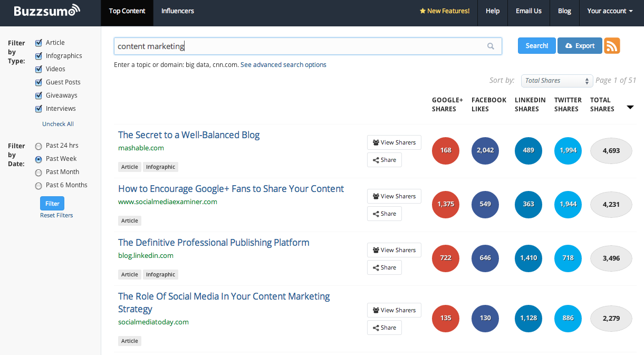Screen dimensions: 644x355
Task: Click total shares bubble 4,231
Action: coord(611,205)
